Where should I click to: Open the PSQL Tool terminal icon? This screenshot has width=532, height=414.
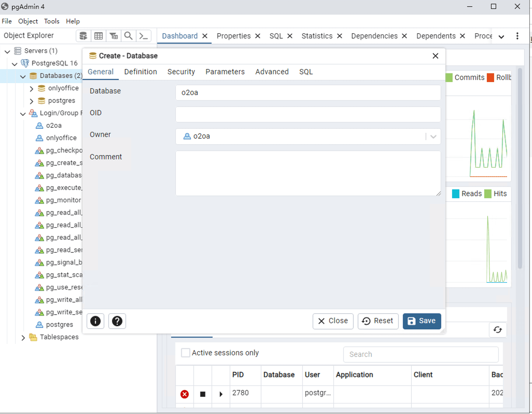click(x=143, y=36)
